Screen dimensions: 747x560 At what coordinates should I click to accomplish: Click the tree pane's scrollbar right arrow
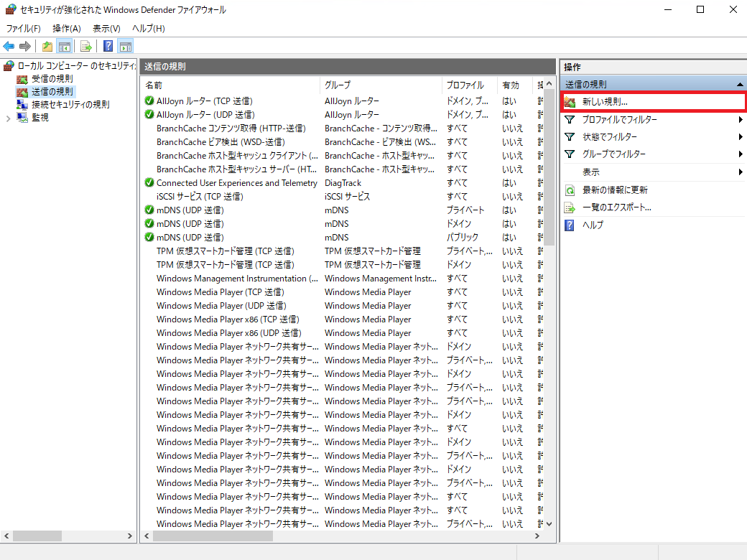click(129, 536)
